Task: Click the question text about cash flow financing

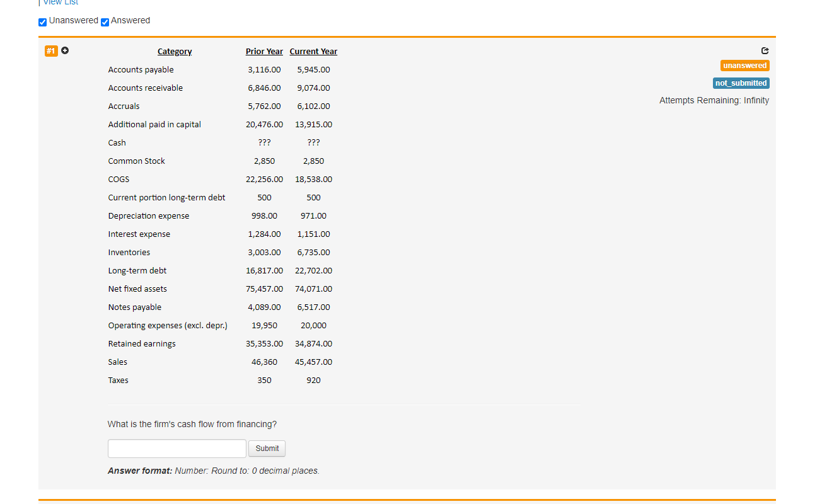Action: [192, 425]
